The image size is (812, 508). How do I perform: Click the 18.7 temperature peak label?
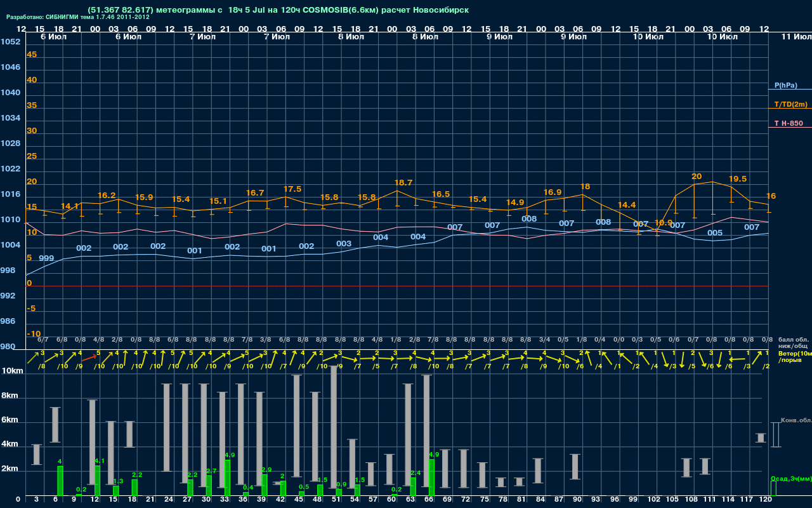(403, 183)
